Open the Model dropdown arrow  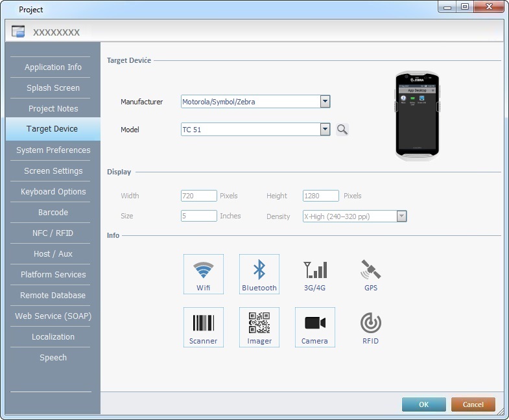[325, 130]
